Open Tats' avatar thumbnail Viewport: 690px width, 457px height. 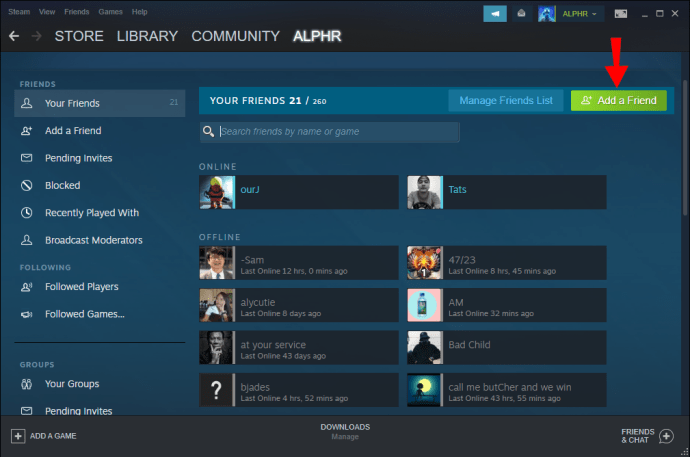pos(425,192)
